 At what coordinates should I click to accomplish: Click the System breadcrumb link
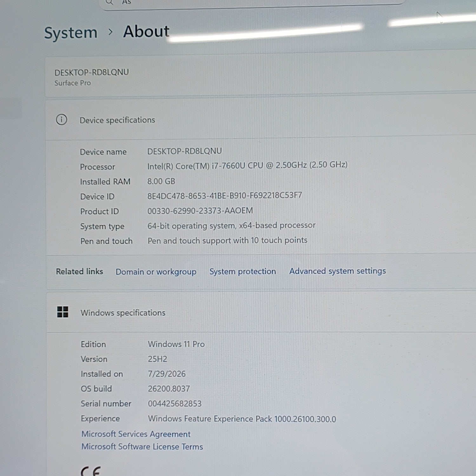click(x=71, y=33)
